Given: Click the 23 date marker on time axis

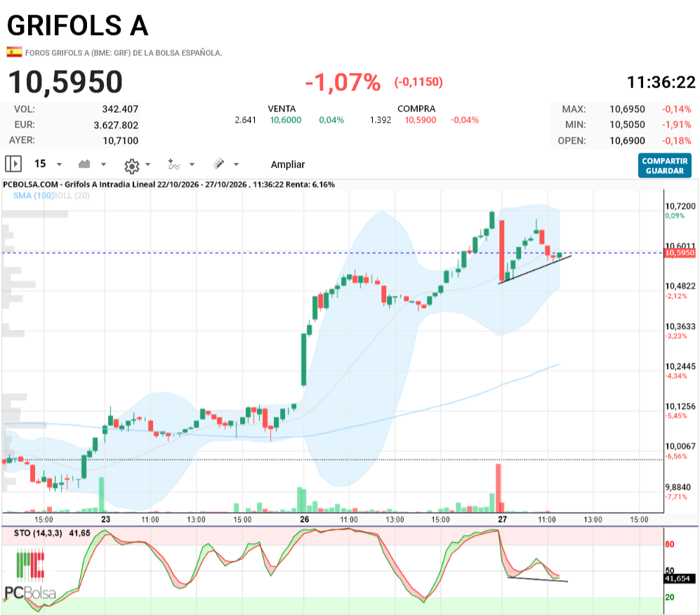Looking at the screenshot, I should [x=105, y=519].
